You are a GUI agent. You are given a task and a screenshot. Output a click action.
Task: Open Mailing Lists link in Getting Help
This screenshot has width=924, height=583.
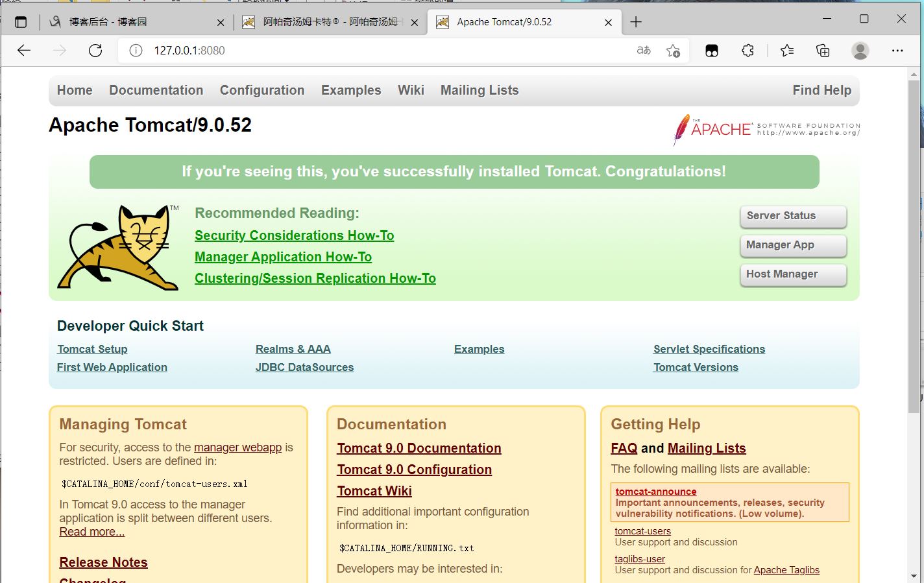pos(707,448)
